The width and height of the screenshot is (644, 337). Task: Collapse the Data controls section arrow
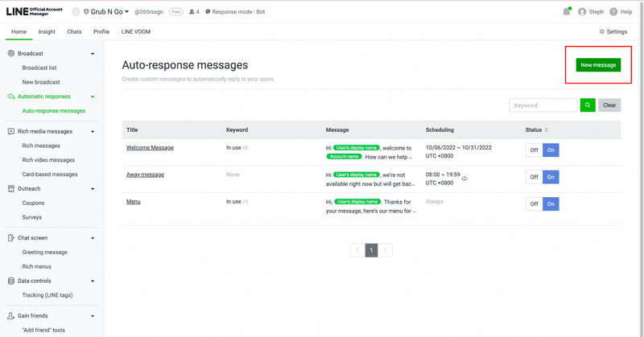[93, 282]
